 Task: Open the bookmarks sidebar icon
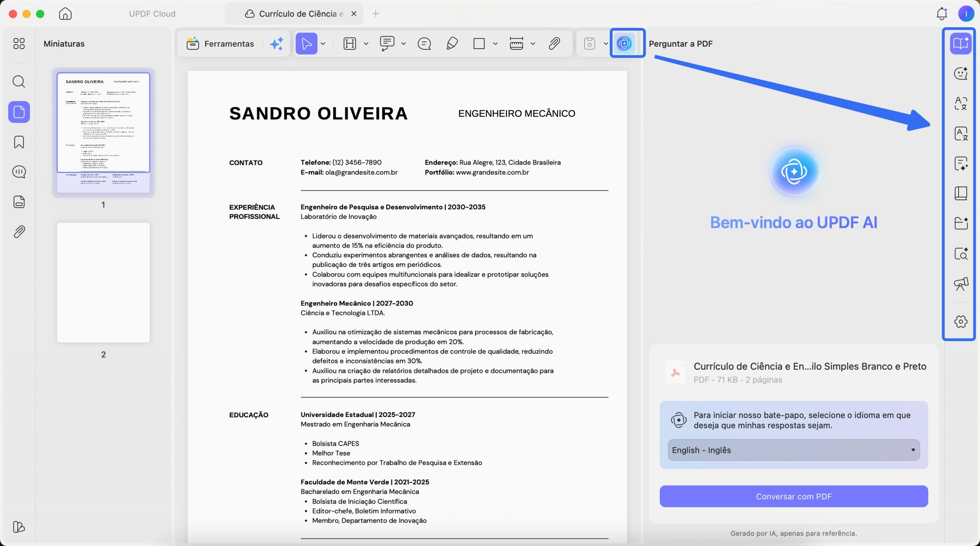click(x=19, y=142)
